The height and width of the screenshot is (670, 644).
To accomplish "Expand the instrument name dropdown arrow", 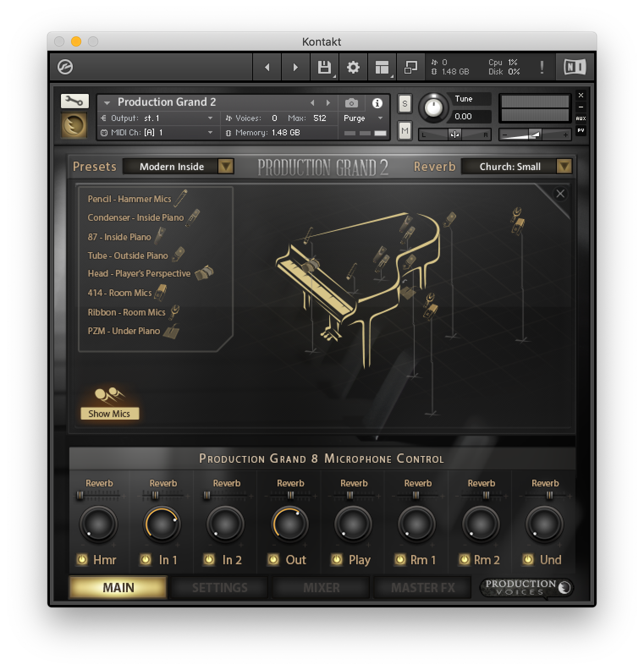I will coord(107,102).
